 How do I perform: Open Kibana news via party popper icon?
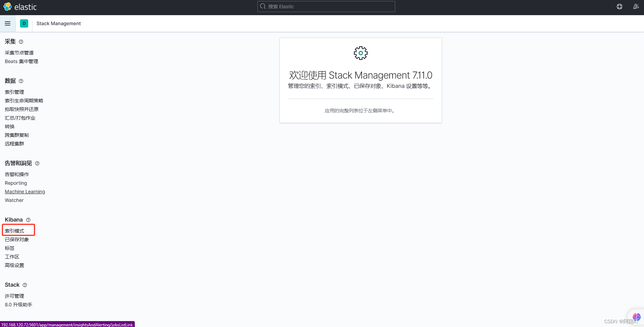tap(636, 7)
